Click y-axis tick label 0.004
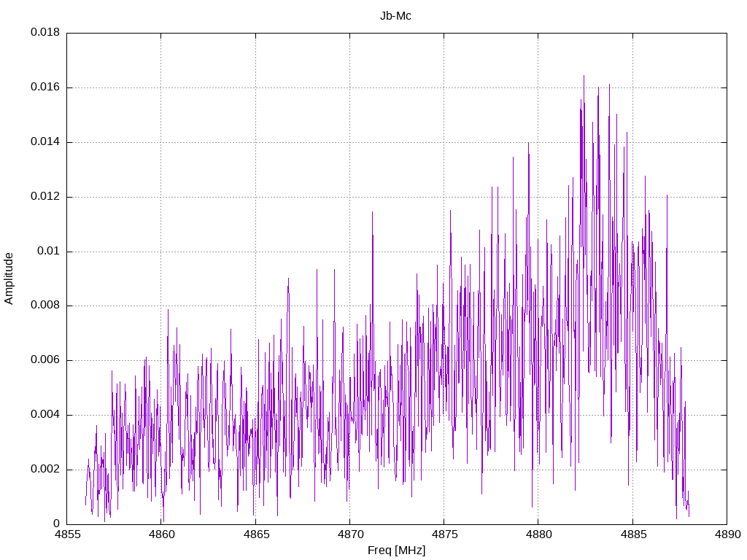Image resolution: width=747 pixels, height=560 pixels. pyautogui.click(x=45, y=414)
